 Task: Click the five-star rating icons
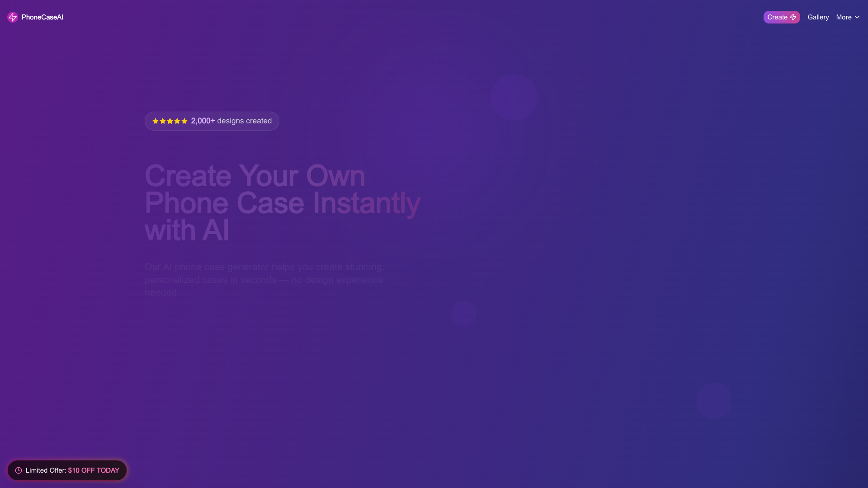coord(170,121)
